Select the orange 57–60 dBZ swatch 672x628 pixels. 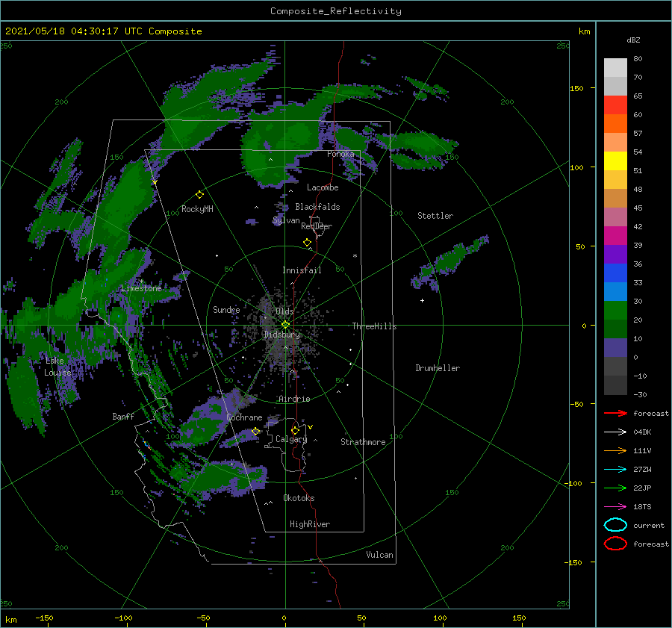[x=615, y=124]
